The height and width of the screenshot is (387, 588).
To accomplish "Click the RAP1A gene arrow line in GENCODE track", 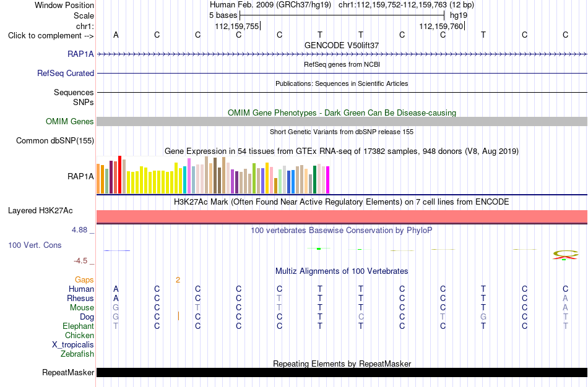I will (342, 54).
